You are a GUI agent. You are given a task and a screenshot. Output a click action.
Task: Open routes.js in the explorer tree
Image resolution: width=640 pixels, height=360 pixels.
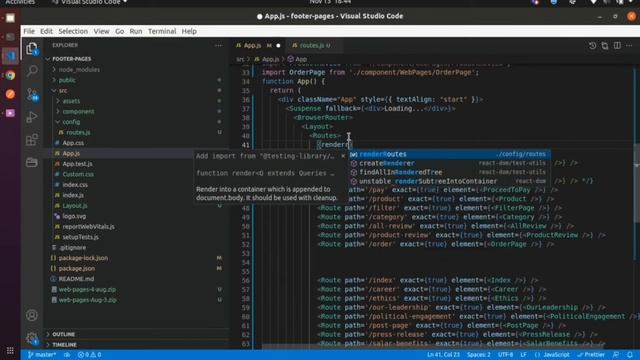(x=78, y=132)
